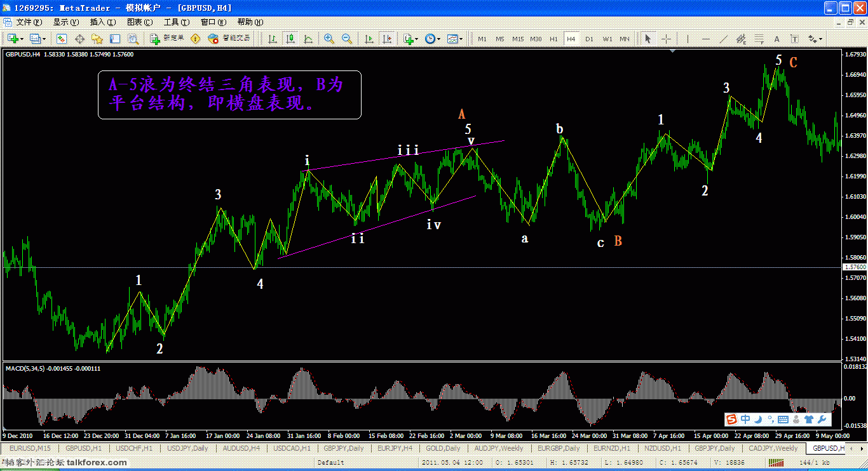
Task: Open the 帮助 (Help) menu
Action: coord(250,22)
